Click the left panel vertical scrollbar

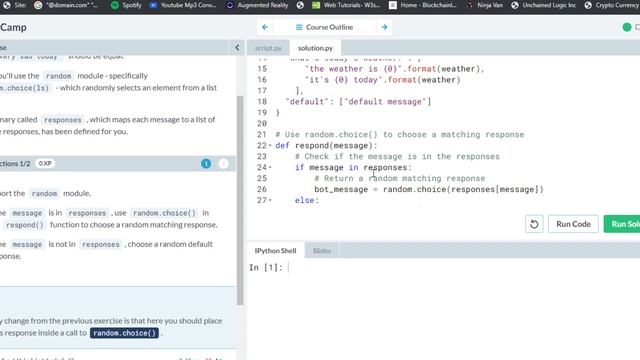pos(240,200)
